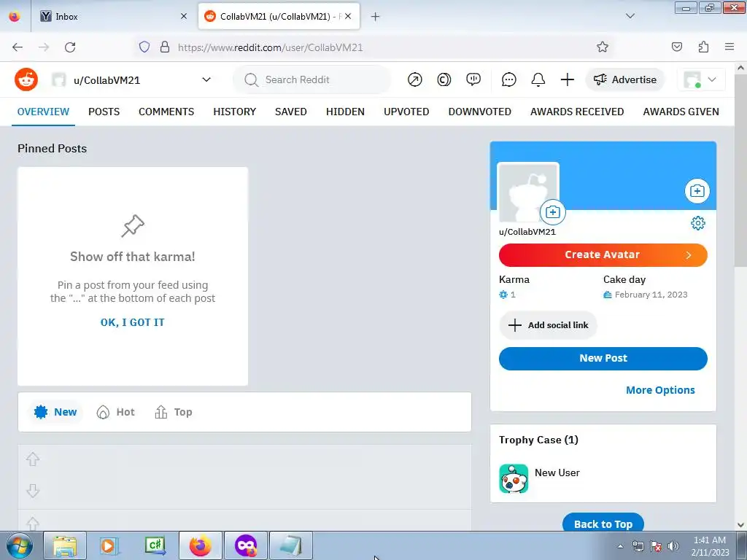Viewport: 747px width, 560px height.
Task: Close the Inbox browser tab
Action: point(183,16)
